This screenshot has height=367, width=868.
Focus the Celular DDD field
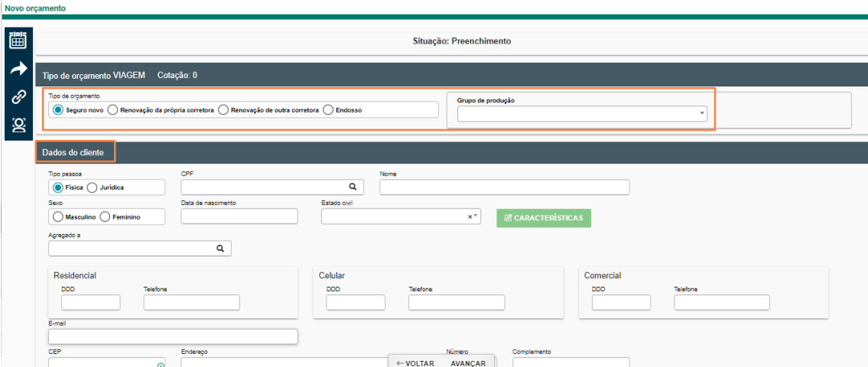[356, 302]
